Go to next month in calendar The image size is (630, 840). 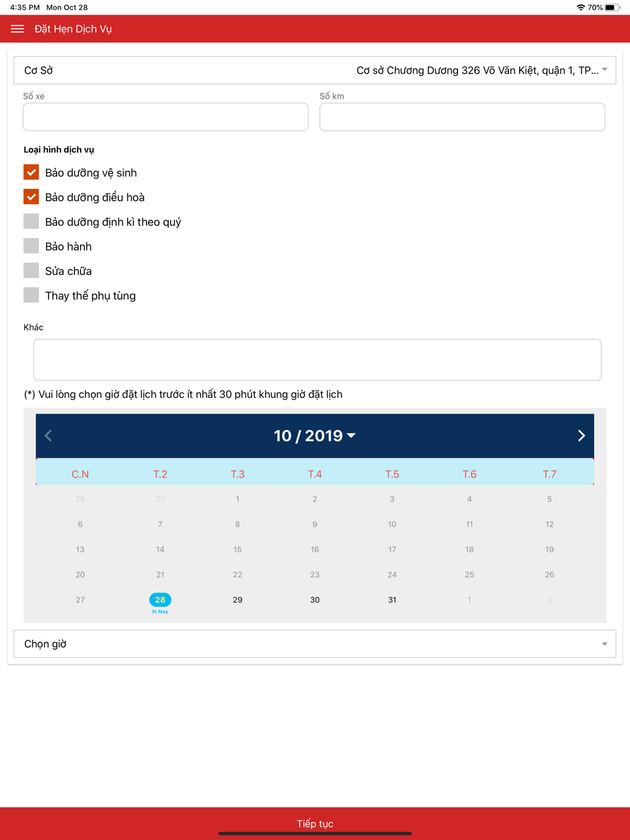[x=581, y=436]
